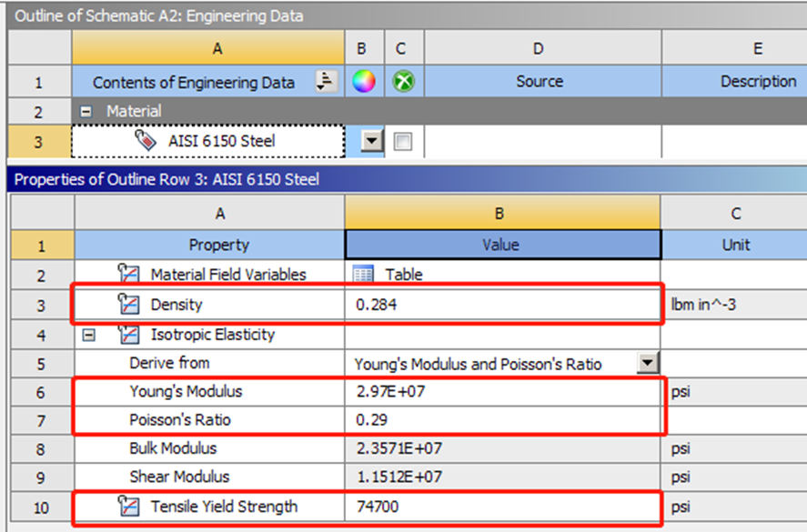Open the dropdown next to AISI 6150 Steel
This screenshot has height=532, width=807.
371,140
